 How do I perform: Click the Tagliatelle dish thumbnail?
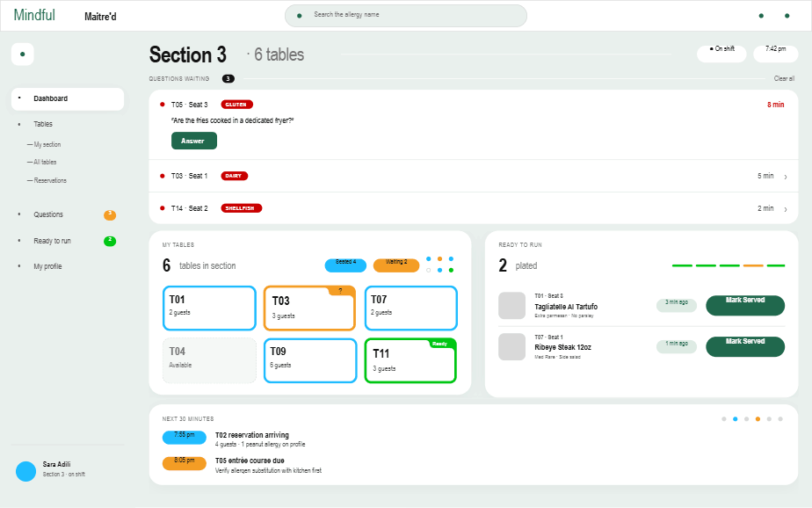click(x=511, y=306)
